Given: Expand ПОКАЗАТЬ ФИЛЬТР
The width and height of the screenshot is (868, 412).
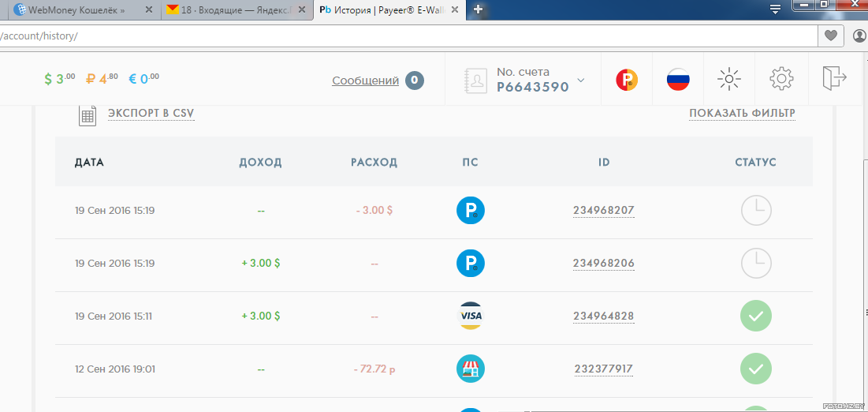Looking at the screenshot, I should tap(743, 114).
